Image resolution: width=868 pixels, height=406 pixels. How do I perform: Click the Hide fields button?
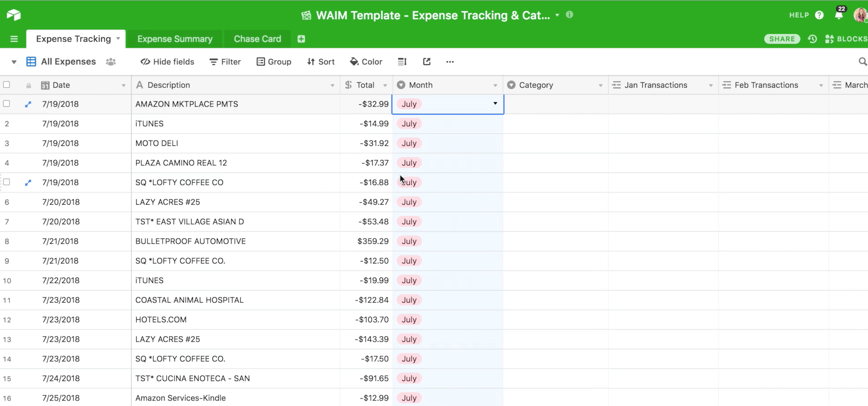[167, 62]
